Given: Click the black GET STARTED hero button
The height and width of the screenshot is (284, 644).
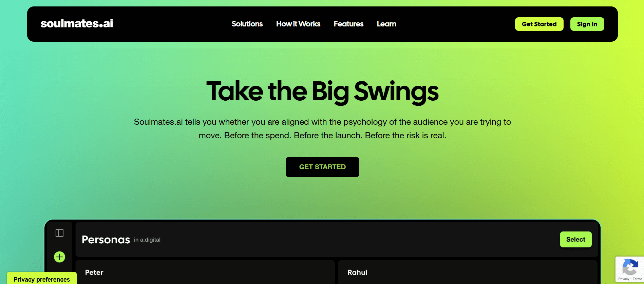Looking at the screenshot, I should pos(322,167).
